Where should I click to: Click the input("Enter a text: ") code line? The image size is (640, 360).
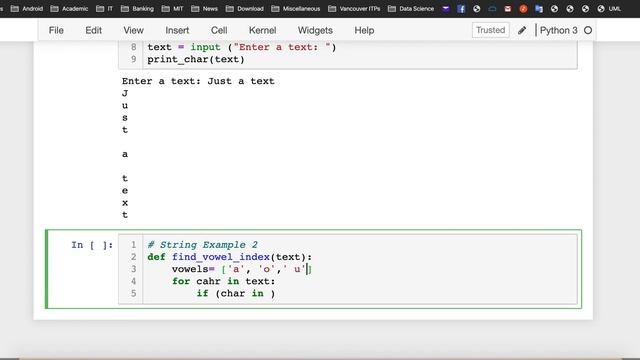[242, 47]
